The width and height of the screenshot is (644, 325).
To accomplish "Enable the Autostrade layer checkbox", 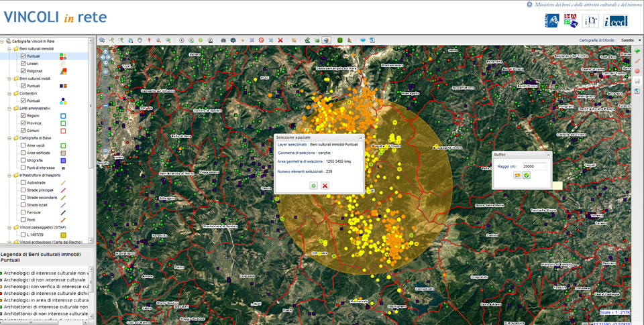I will (x=23, y=183).
